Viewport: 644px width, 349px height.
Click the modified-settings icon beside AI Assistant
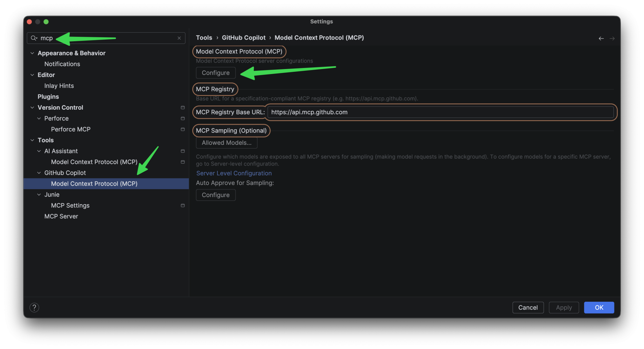coord(182,151)
